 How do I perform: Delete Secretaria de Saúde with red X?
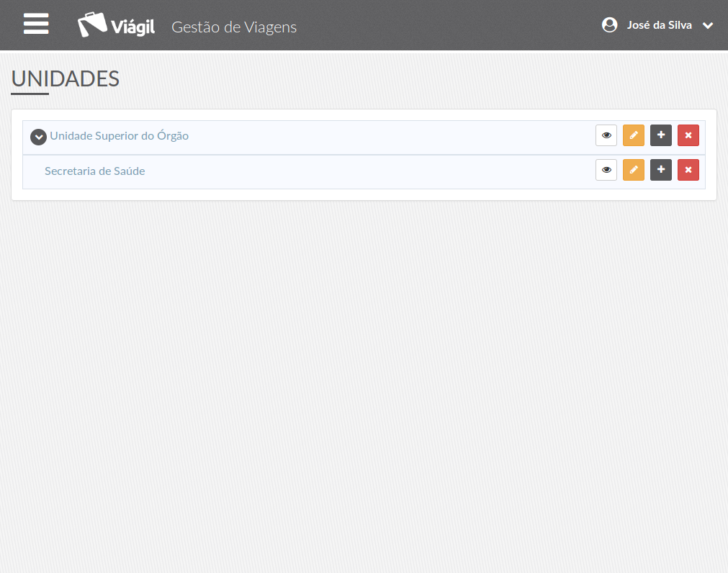pos(688,170)
